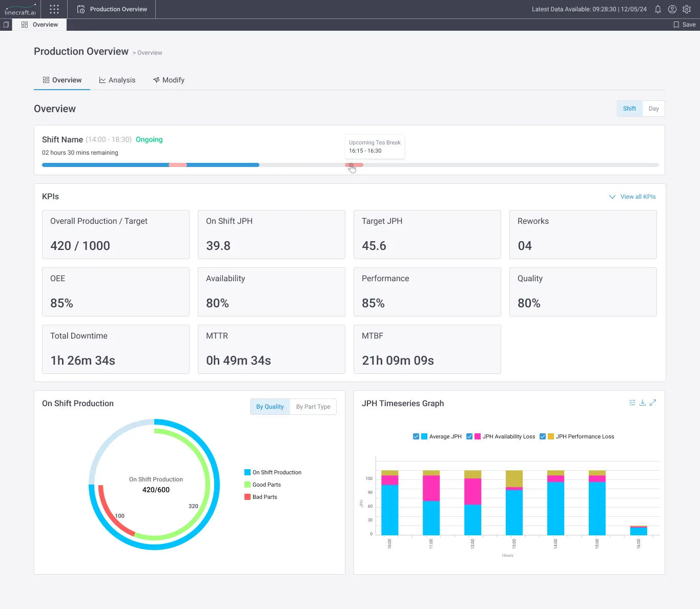Switch to Shift view toggle
The image size is (700, 609).
(629, 109)
